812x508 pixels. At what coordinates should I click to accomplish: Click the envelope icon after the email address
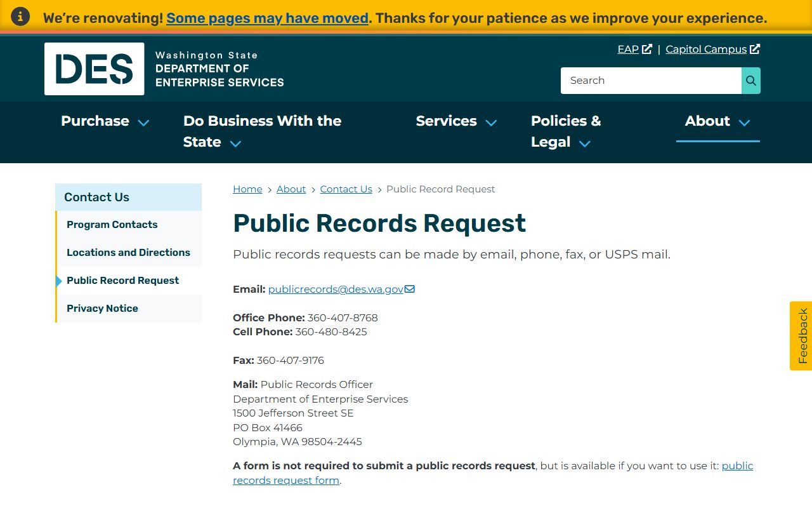(x=410, y=289)
